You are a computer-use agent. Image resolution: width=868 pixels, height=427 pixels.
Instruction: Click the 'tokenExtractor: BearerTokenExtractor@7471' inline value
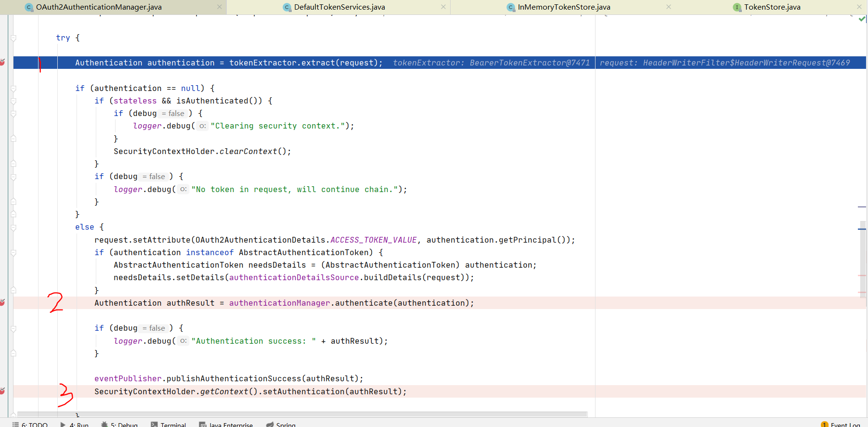(491, 63)
